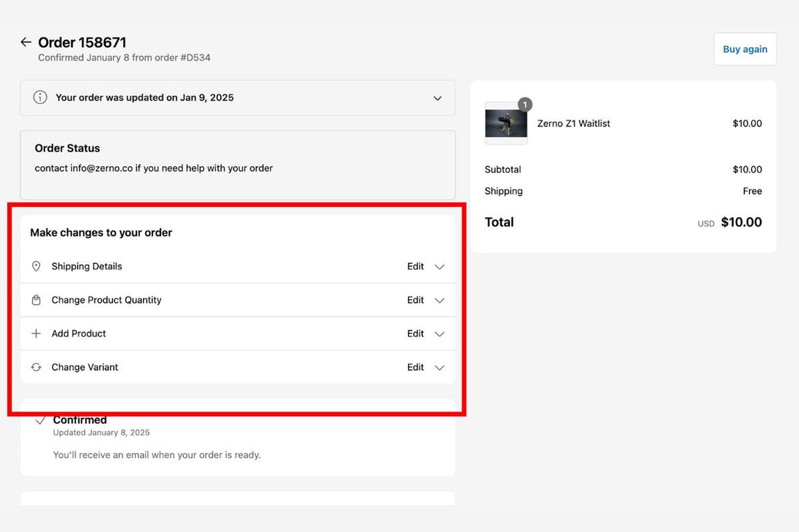
Task: Expand the order updated on Jan 9 notice
Action: click(437, 98)
